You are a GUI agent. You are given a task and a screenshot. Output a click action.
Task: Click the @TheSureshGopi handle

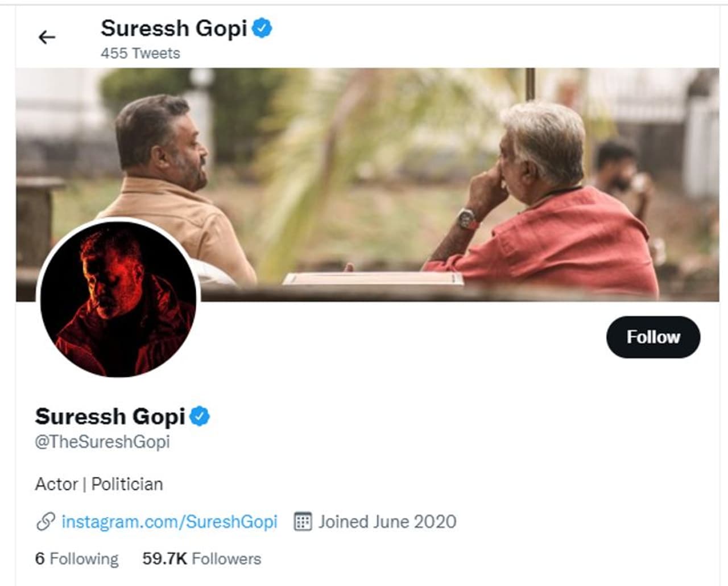coord(102,442)
